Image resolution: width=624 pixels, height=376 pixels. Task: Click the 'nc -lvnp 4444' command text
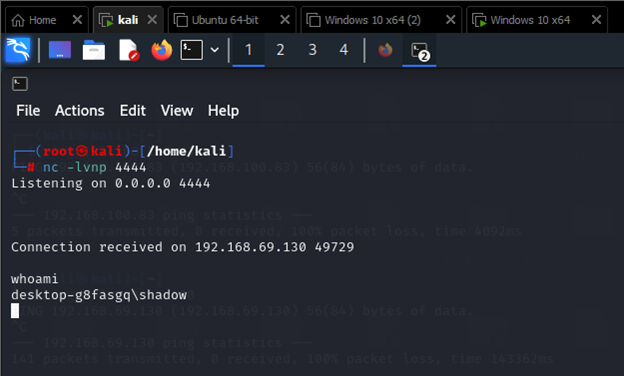[x=95, y=168]
